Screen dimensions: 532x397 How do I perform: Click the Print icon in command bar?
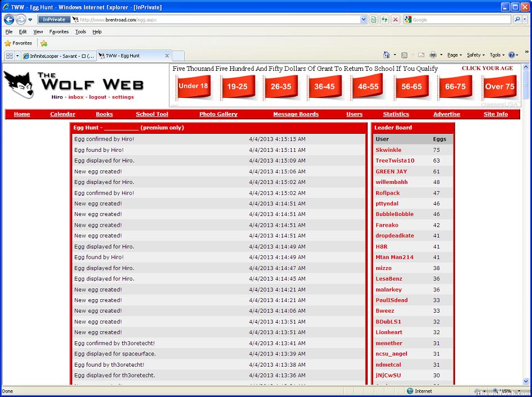click(x=432, y=55)
